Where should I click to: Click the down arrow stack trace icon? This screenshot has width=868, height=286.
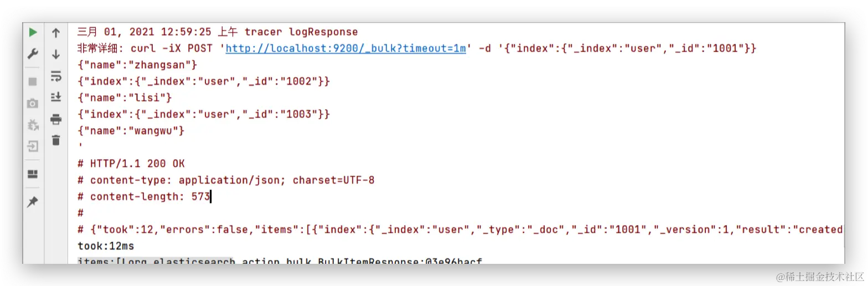click(56, 54)
